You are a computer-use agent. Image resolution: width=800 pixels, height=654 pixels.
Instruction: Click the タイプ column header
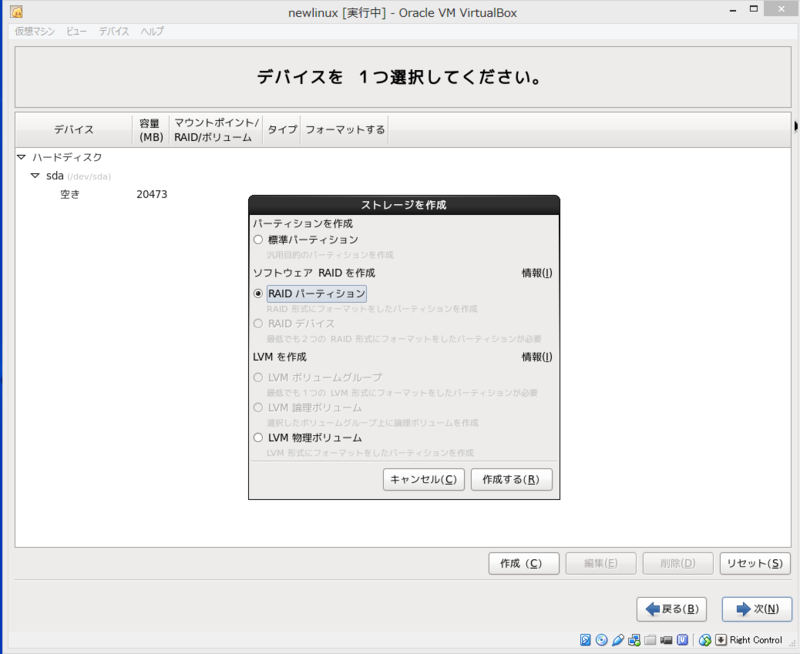[x=282, y=130]
